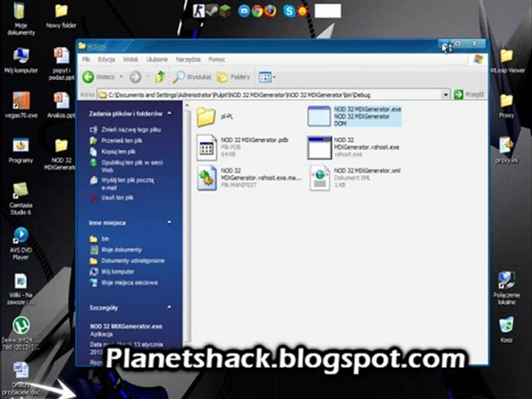Expand the address bar dropdown

coord(446,95)
